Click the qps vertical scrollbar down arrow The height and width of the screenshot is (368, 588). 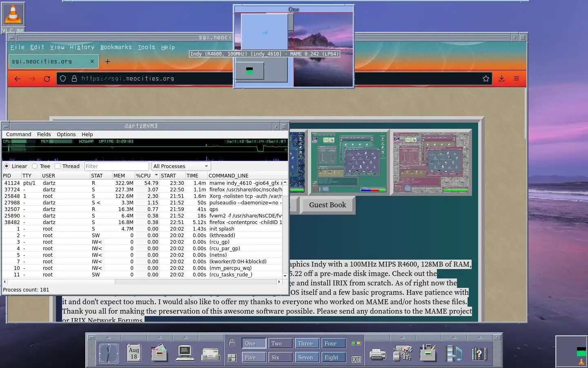pyautogui.click(x=285, y=276)
